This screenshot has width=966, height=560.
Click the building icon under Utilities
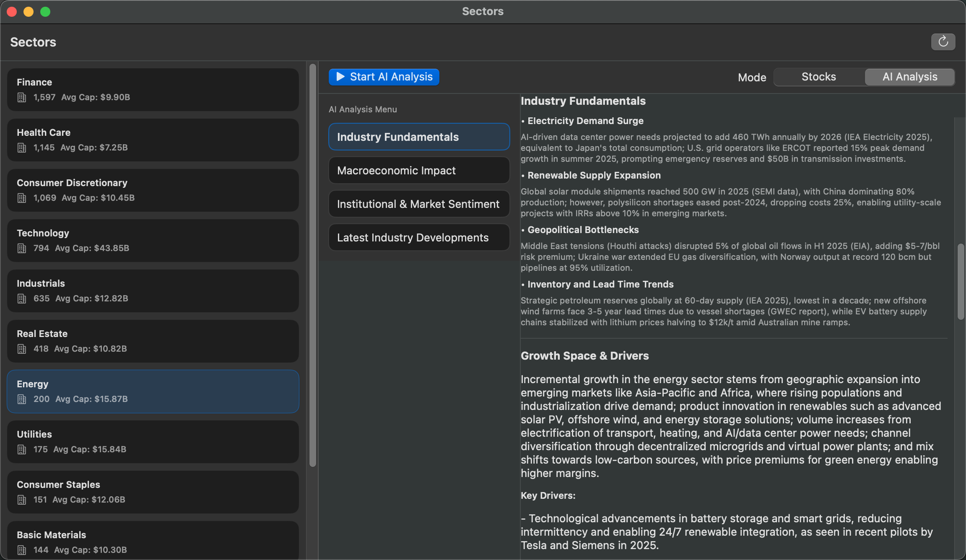pyautogui.click(x=22, y=450)
